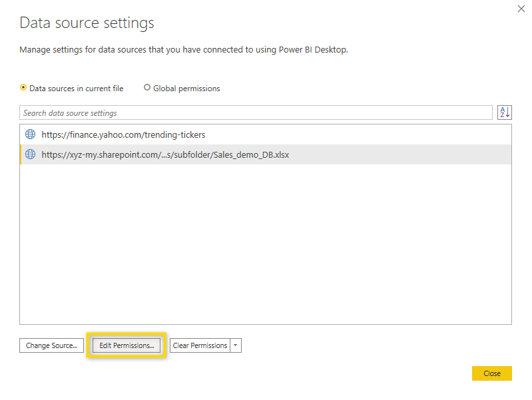Screen dimensions: 532x400
Task: Open Edit Permissions for selected source
Action: [x=127, y=345]
